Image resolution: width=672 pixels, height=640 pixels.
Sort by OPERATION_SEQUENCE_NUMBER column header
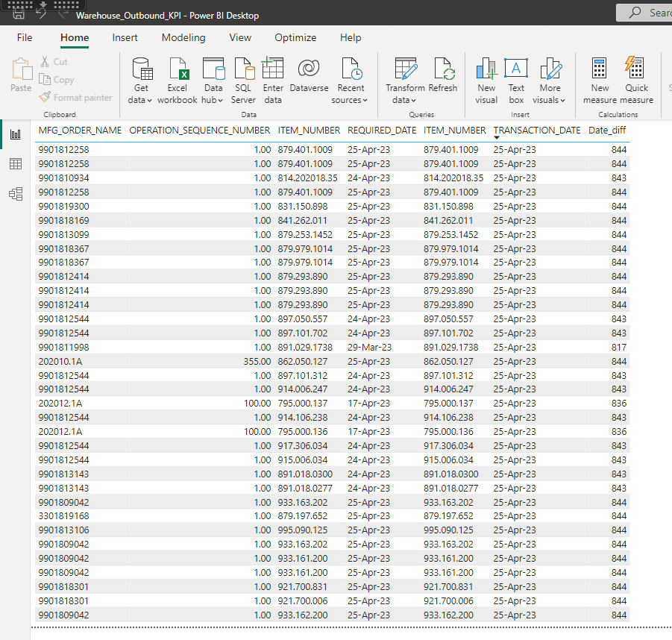[200, 131]
